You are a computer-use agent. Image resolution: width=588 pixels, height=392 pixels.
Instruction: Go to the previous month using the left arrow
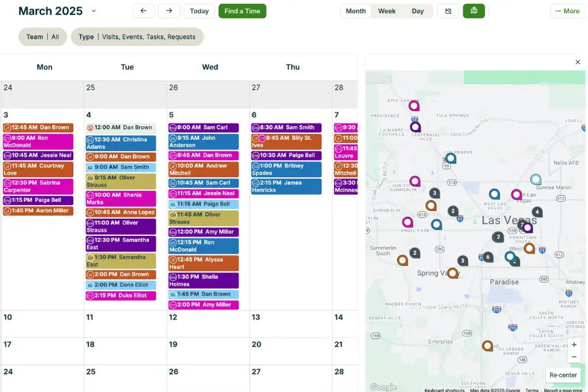coord(143,11)
